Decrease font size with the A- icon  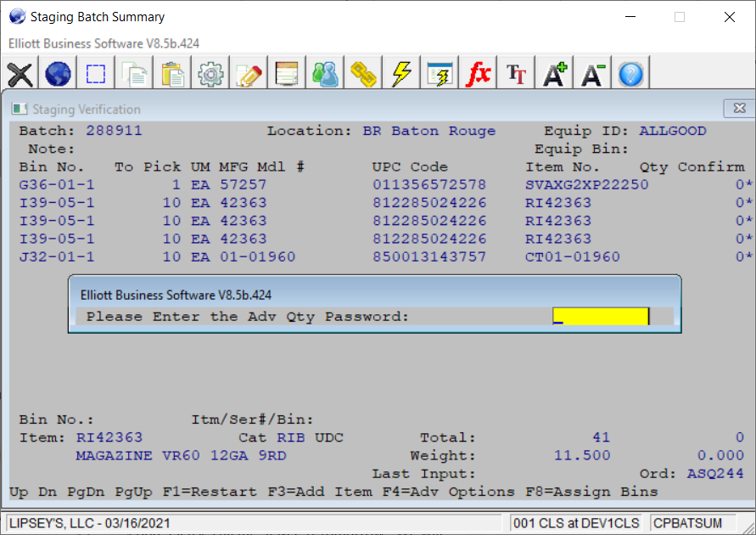[x=592, y=74]
